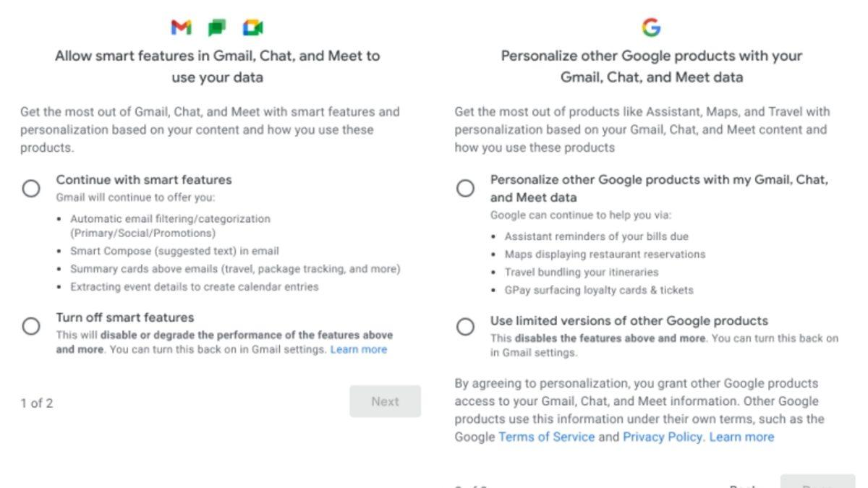Click the Google Meet camera icon
Viewport: 868px width, 488px height.
(x=252, y=27)
